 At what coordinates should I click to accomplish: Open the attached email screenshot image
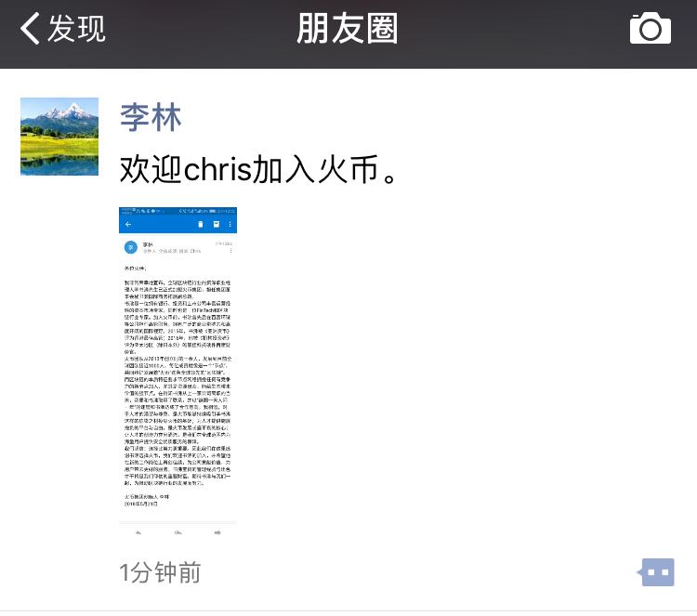point(178,373)
